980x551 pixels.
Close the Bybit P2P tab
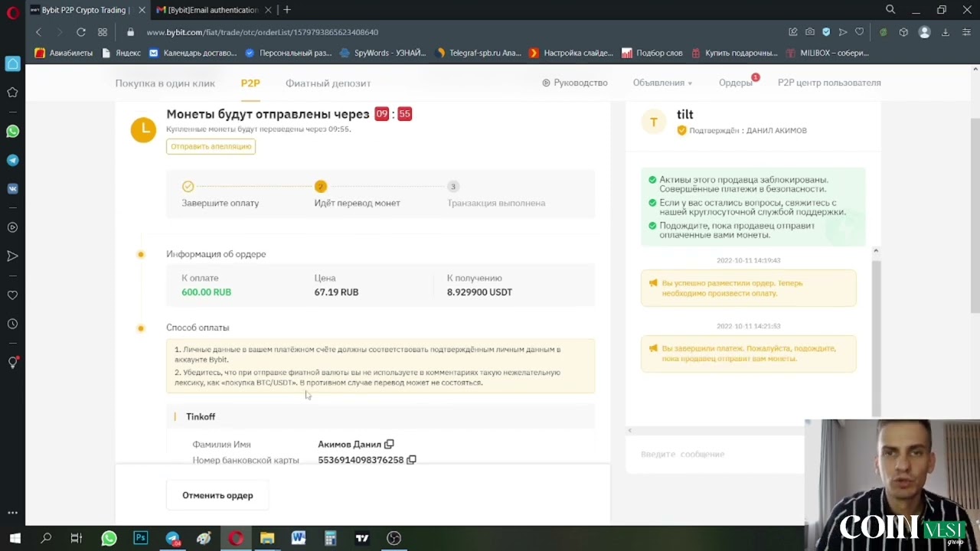(142, 10)
